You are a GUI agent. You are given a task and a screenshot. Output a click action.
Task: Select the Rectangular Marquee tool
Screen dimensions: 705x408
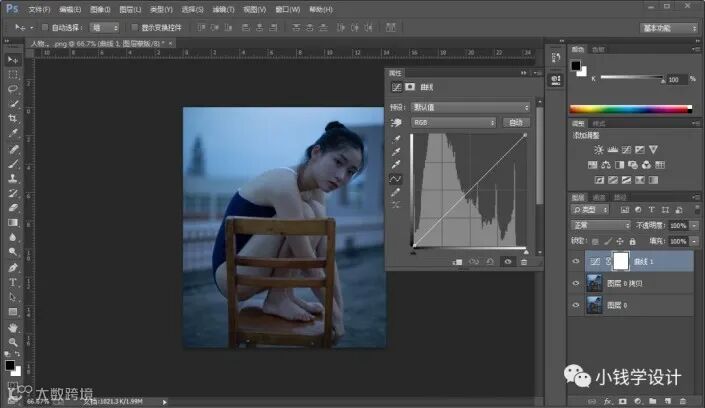(13, 74)
